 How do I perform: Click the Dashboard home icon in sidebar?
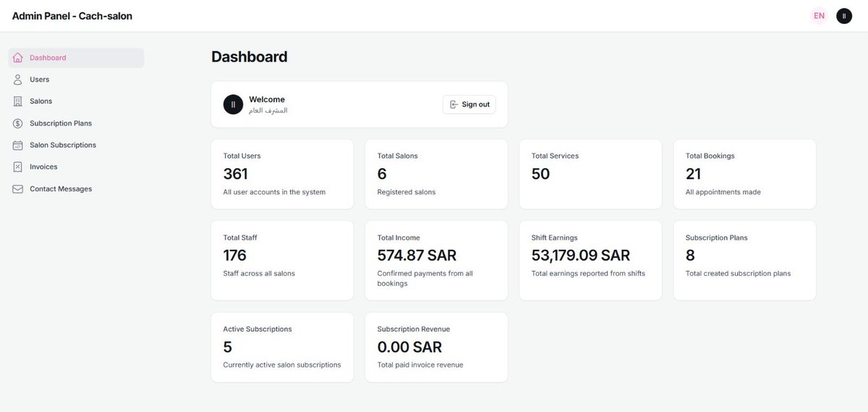click(18, 58)
